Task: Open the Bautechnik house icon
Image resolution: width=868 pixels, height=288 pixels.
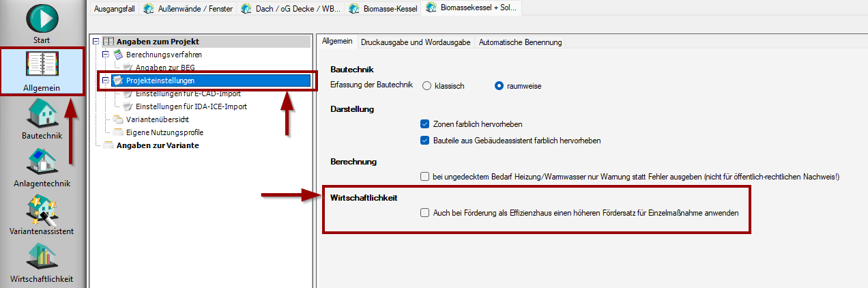Action: [x=42, y=113]
